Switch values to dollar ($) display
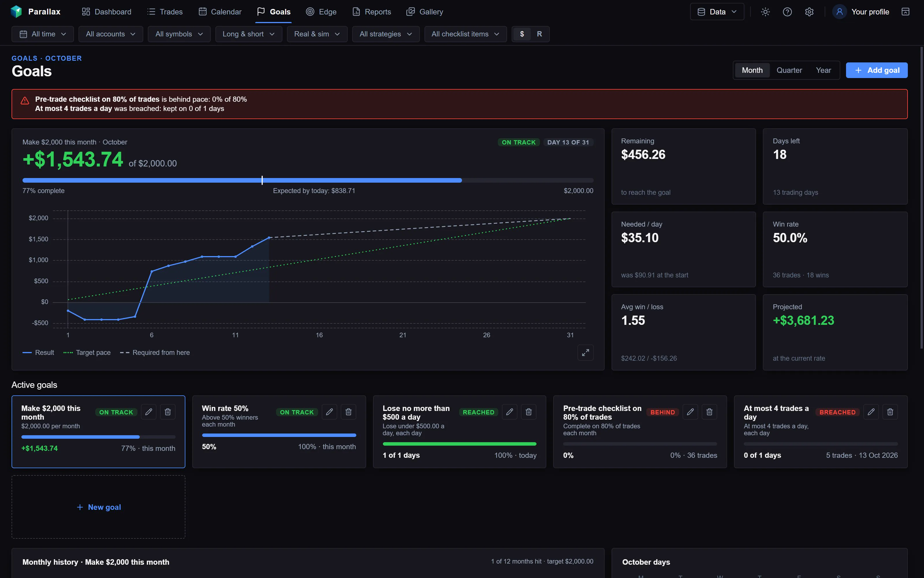The width and height of the screenshot is (924, 578). click(521, 34)
